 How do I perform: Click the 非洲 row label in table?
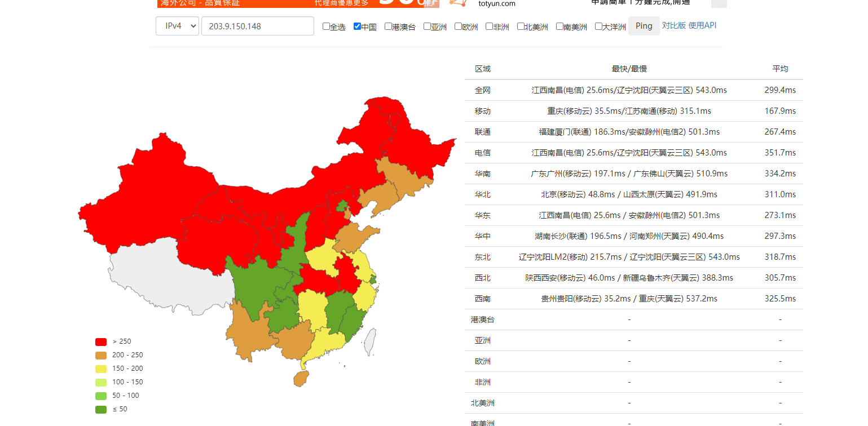[483, 382]
